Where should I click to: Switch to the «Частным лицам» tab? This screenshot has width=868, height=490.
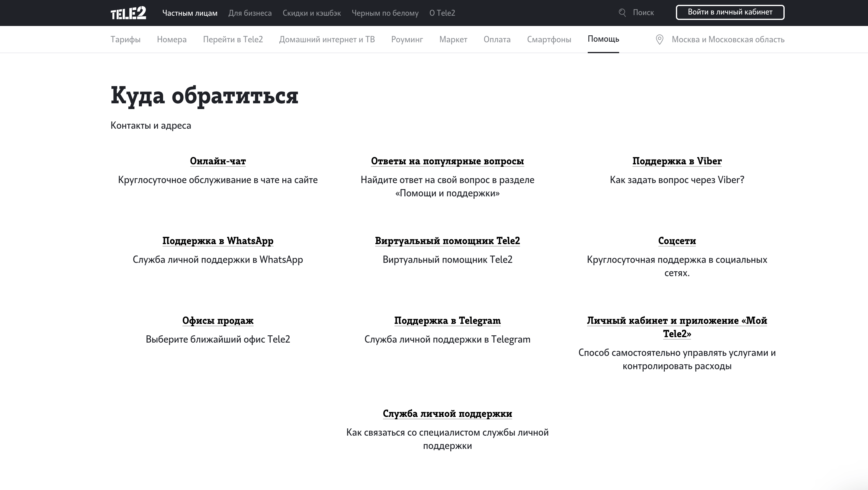click(x=190, y=13)
